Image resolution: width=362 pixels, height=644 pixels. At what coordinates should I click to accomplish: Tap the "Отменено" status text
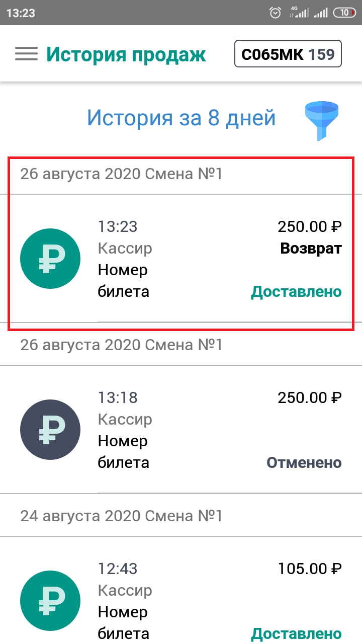[304, 462]
